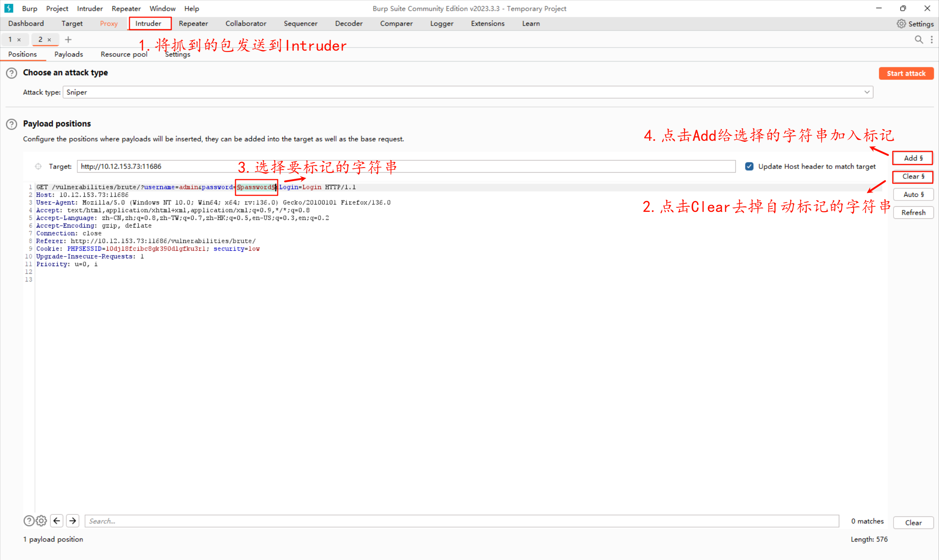The height and width of the screenshot is (560, 939).
Task: Uncheck Update Host header to match target
Action: click(749, 166)
